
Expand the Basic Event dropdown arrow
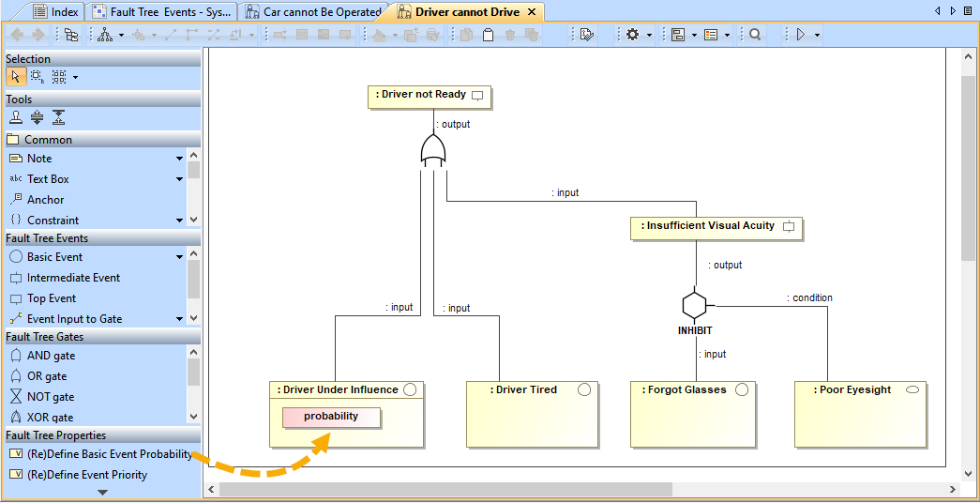180,257
